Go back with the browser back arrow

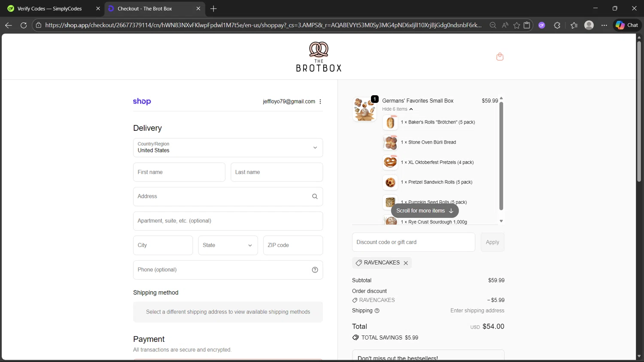8,25
